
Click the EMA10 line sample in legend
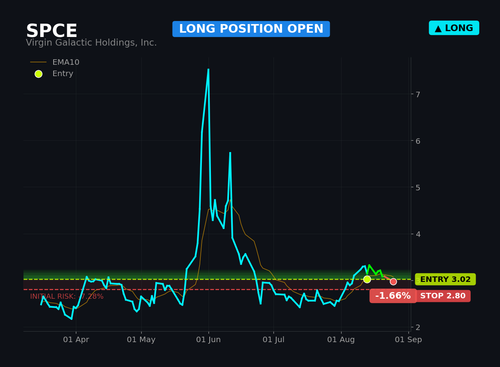[x=38, y=62]
